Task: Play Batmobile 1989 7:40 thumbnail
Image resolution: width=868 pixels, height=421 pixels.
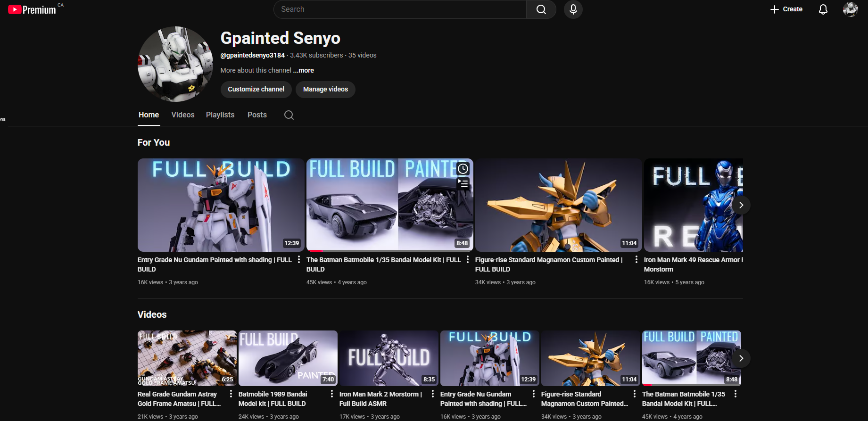Action: point(288,358)
